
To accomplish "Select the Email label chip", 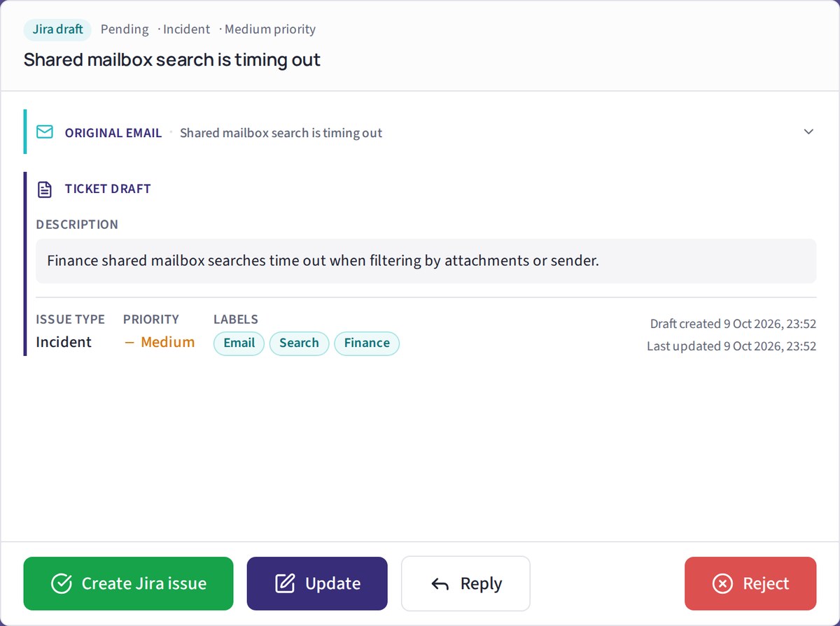I will click(239, 343).
